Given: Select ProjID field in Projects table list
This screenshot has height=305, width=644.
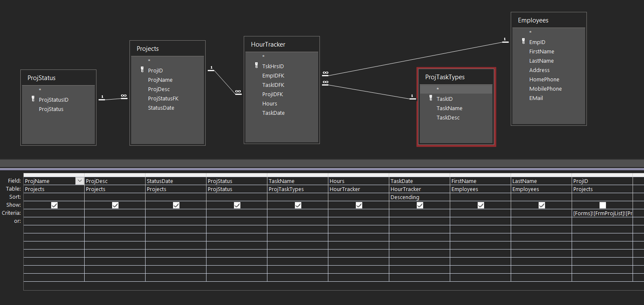Looking at the screenshot, I should 155,71.
